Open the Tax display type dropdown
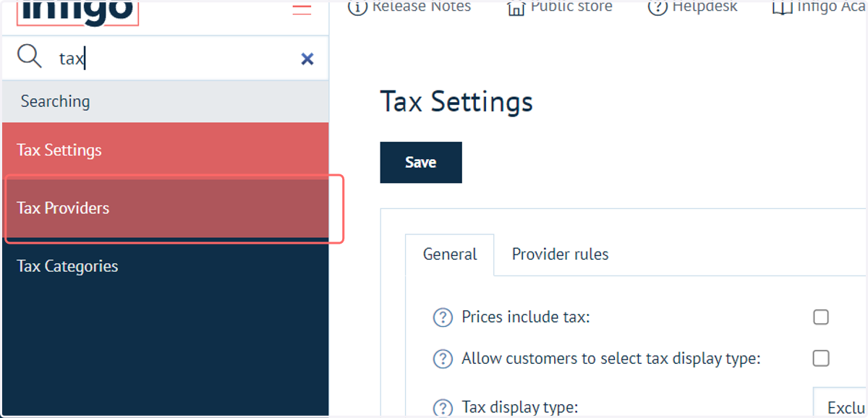This screenshot has height=418, width=868. click(x=841, y=403)
